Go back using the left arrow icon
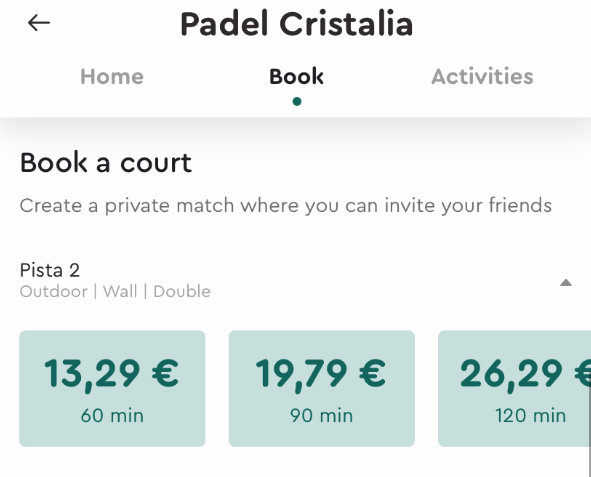 click(x=39, y=23)
